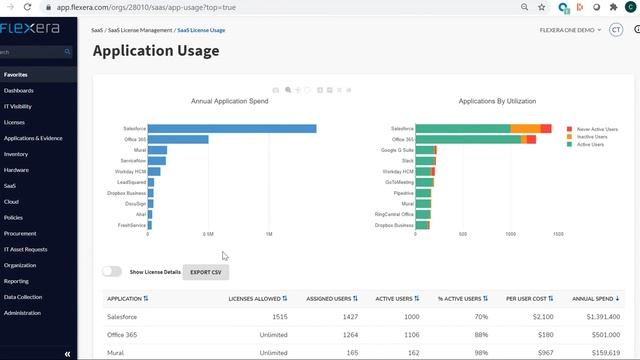Click the blue-ring extension icon in toolbar
The height and width of the screenshot is (360, 640).
tap(564, 7)
